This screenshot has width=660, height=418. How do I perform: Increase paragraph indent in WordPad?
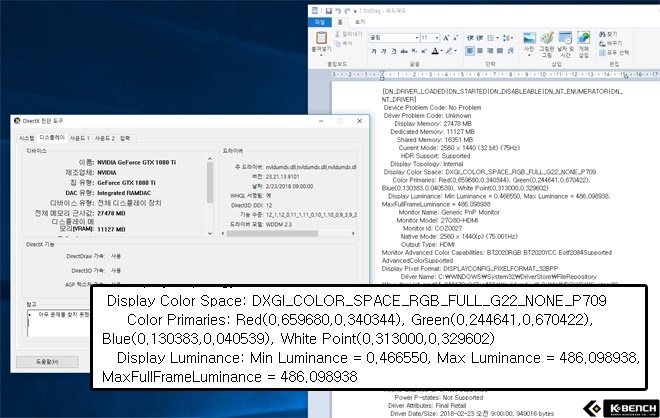pos(479,38)
